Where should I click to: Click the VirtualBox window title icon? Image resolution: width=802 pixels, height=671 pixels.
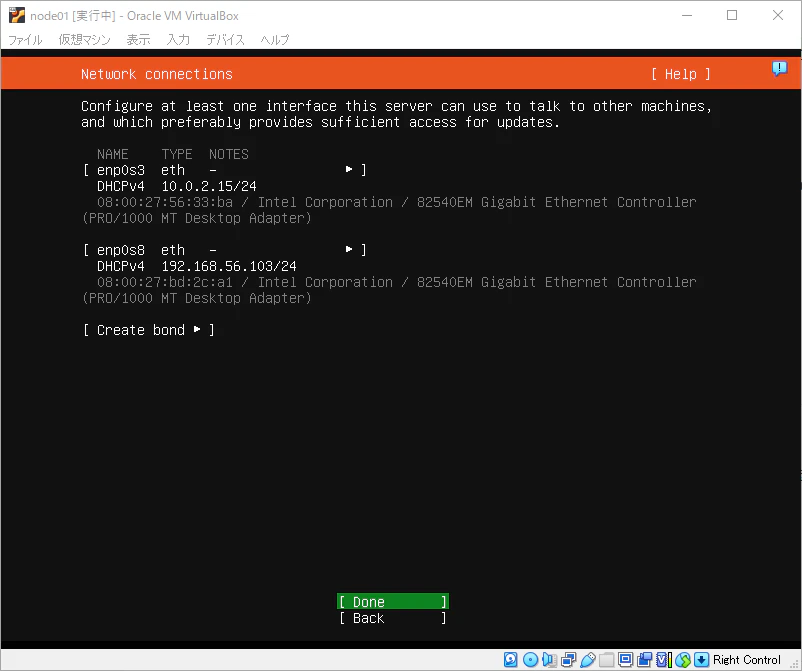[16, 15]
